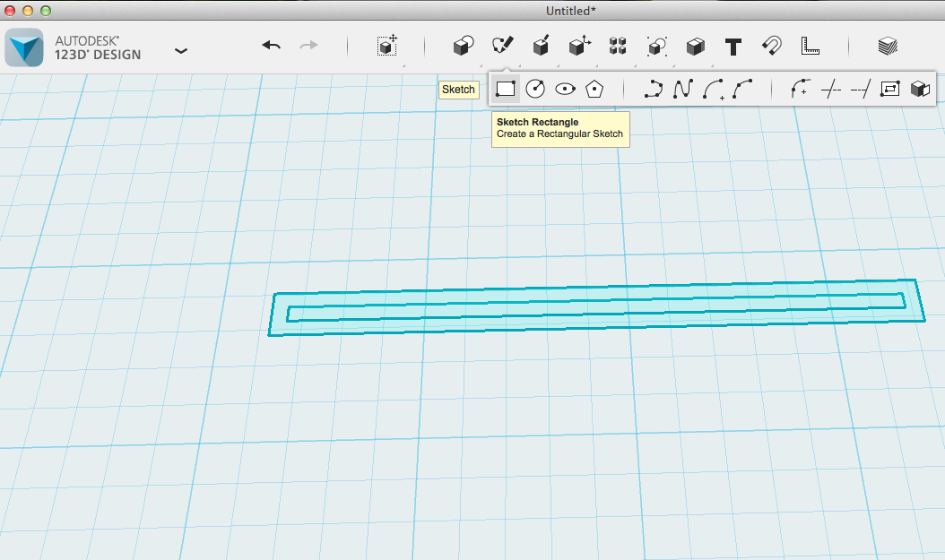Select the Polyline sketch tool
Screen dimensions: 945x560
pos(654,89)
